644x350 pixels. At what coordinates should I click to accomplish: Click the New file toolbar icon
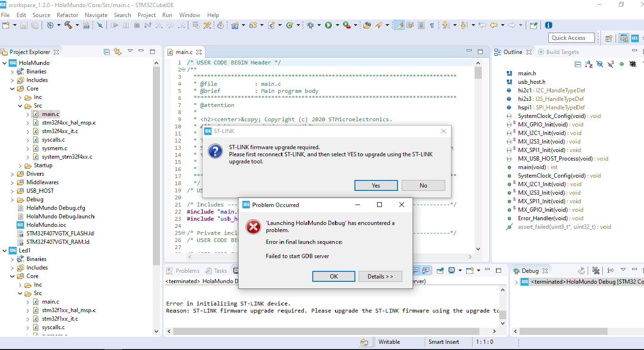[x=6, y=25]
